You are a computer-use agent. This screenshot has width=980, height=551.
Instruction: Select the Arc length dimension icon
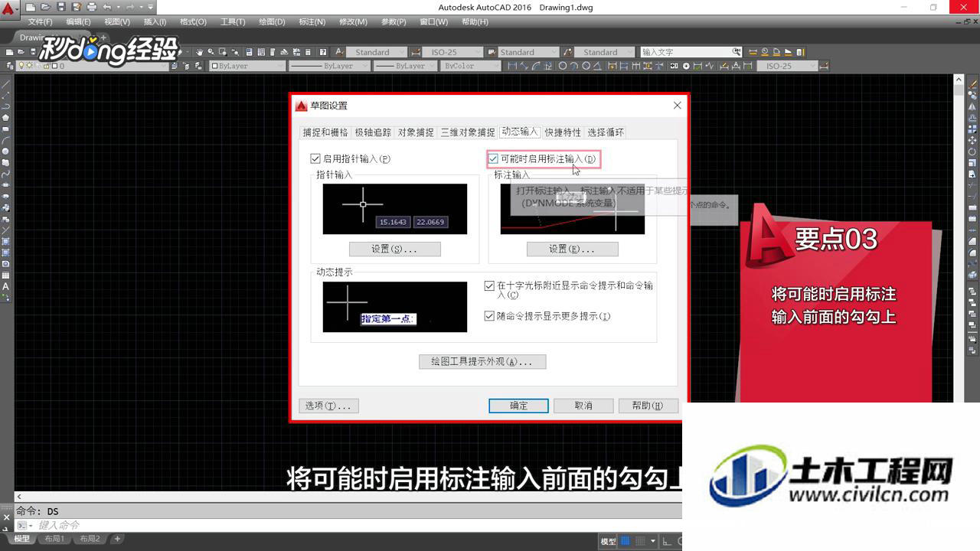point(537,66)
